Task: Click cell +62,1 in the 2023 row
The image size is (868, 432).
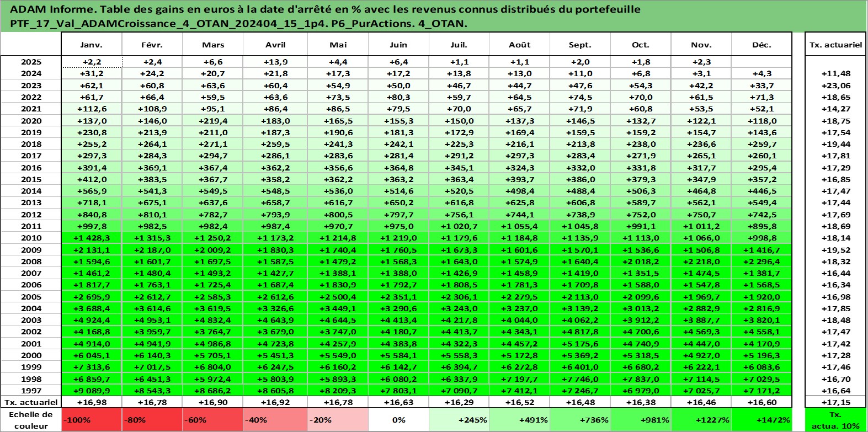Action: click(92, 86)
